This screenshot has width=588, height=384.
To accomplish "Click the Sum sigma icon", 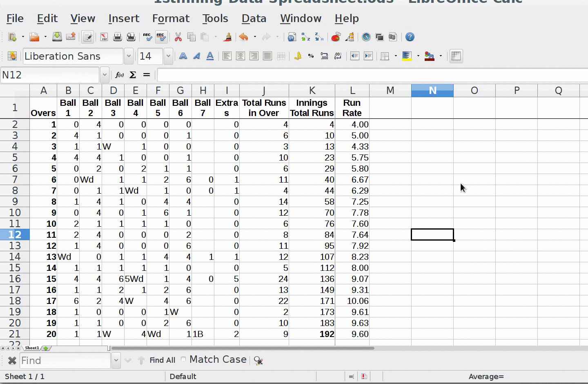I will point(133,75).
